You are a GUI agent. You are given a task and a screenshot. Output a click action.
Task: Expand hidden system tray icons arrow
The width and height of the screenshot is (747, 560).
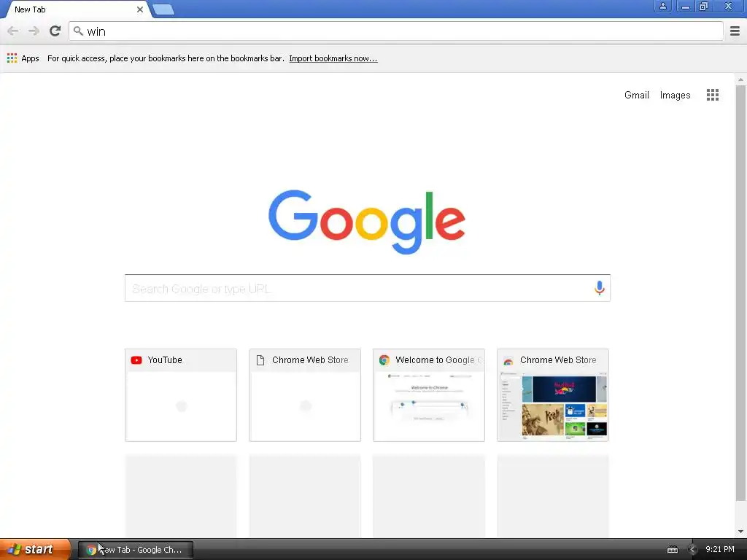point(692,550)
